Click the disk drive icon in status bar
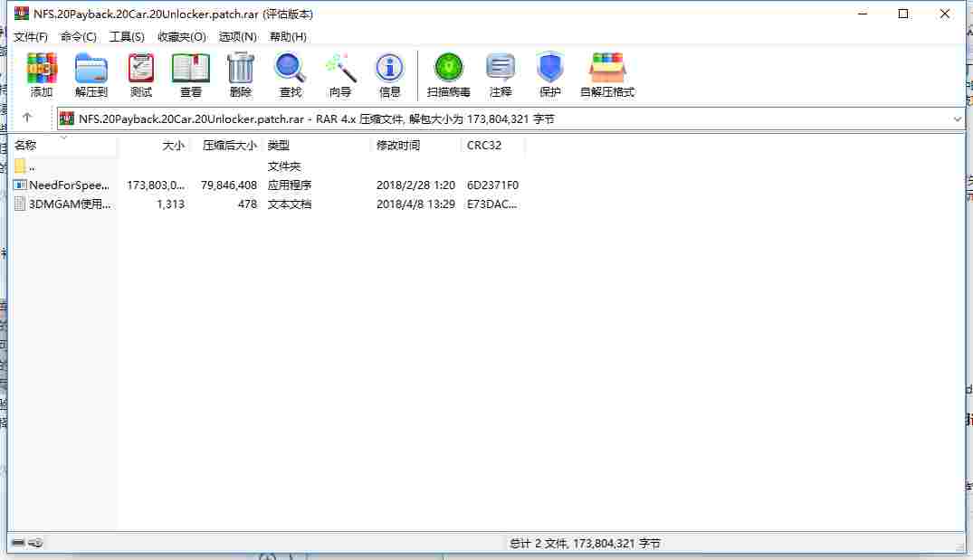The width and height of the screenshot is (973, 560). [x=18, y=543]
